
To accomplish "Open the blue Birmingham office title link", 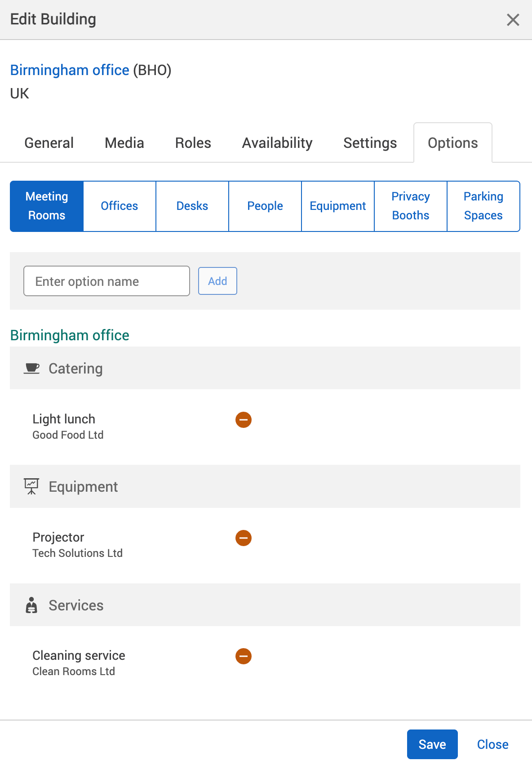I will click(70, 70).
